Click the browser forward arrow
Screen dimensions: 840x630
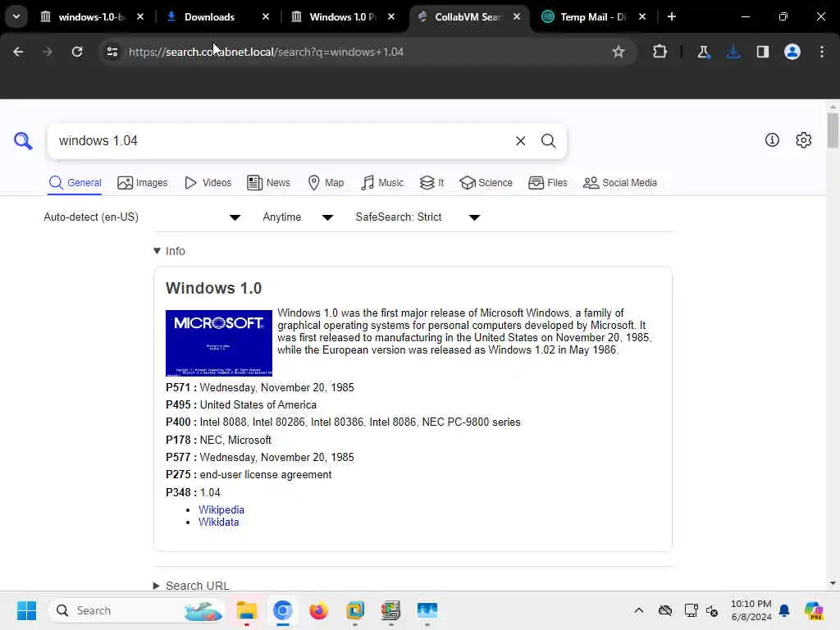coord(47,52)
